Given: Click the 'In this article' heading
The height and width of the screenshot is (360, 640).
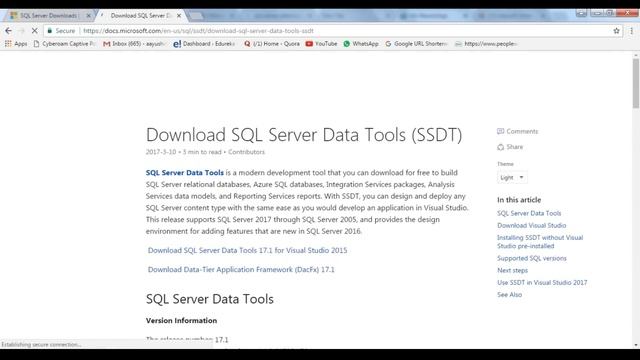Looking at the screenshot, I should coord(519,200).
